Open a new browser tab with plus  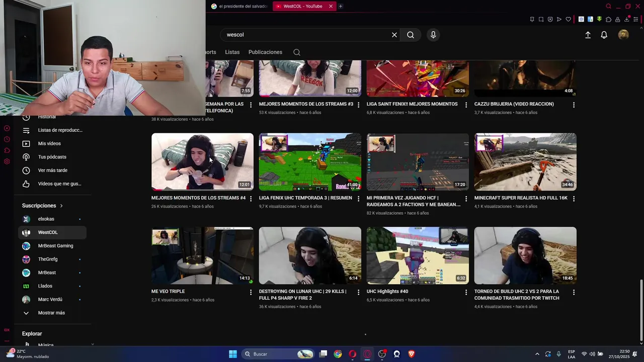341,7
